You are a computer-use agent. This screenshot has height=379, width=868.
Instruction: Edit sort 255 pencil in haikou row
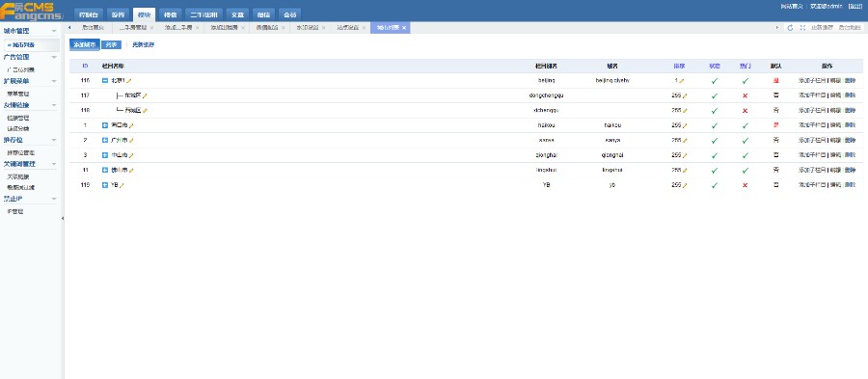coord(685,125)
